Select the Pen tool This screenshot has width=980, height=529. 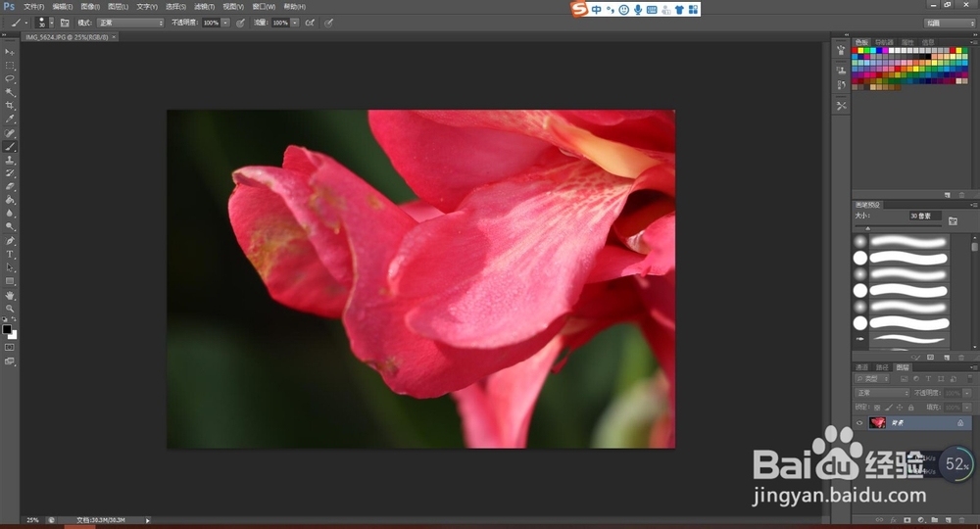click(x=10, y=241)
